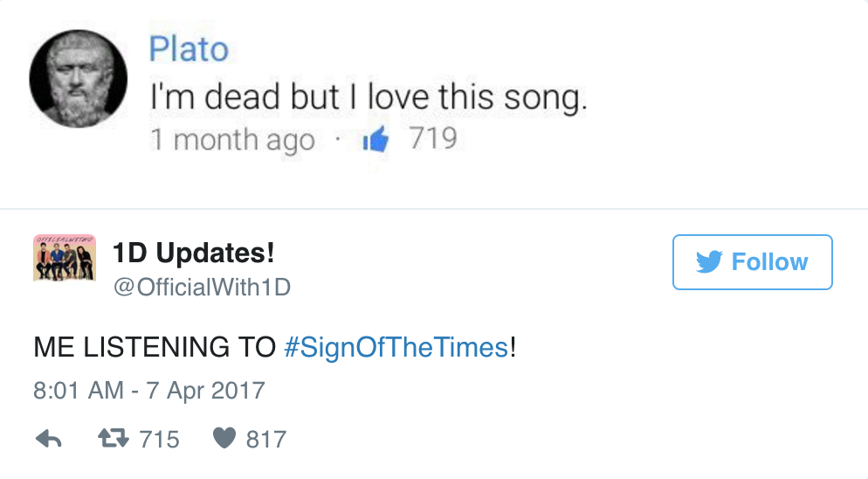Screen dimensions: 868x479
Task: Follow the 1D Updates! account
Action: pyautogui.click(x=752, y=262)
